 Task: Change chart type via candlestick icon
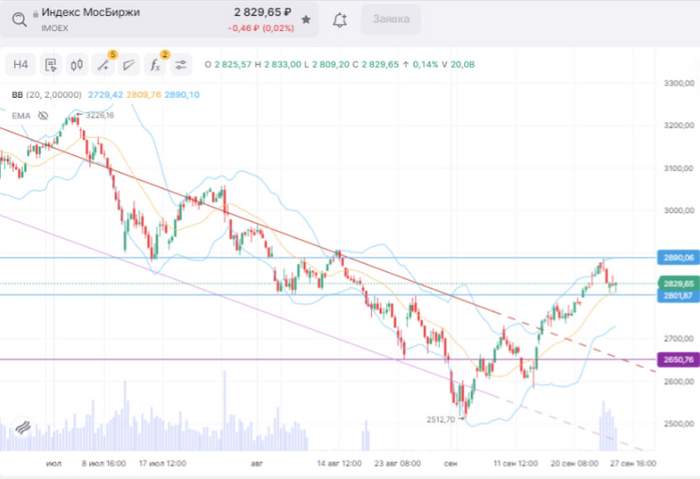coord(77,65)
